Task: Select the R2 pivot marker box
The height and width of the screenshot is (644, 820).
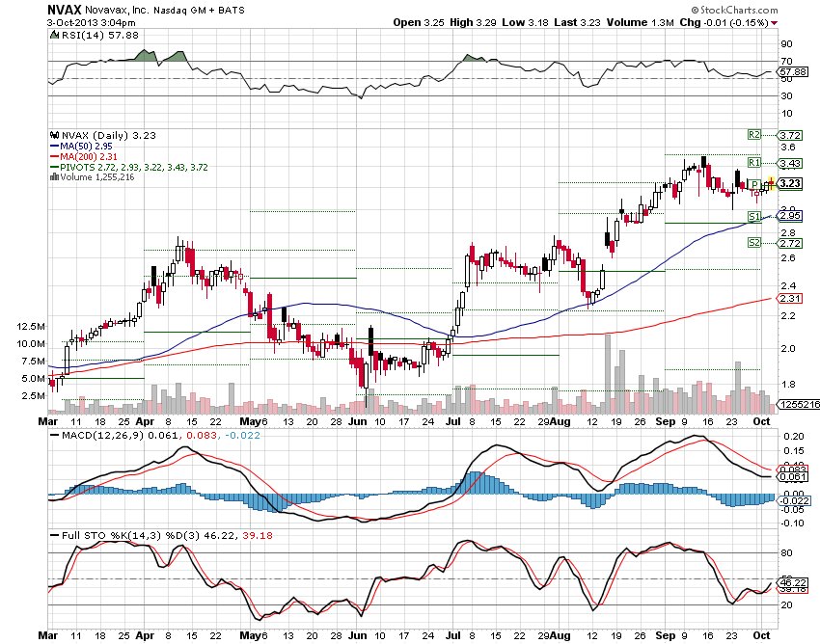Action: point(753,135)
